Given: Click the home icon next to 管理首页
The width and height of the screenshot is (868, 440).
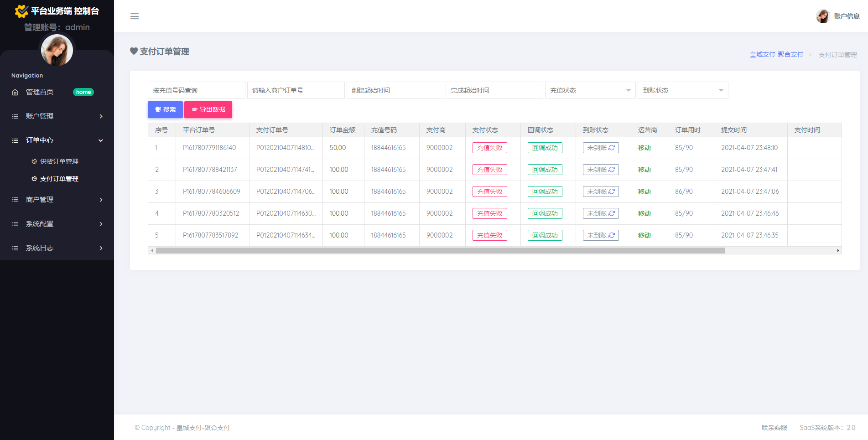Looking at the screenshot, I should pyautogui.click(x=15, y=92).
